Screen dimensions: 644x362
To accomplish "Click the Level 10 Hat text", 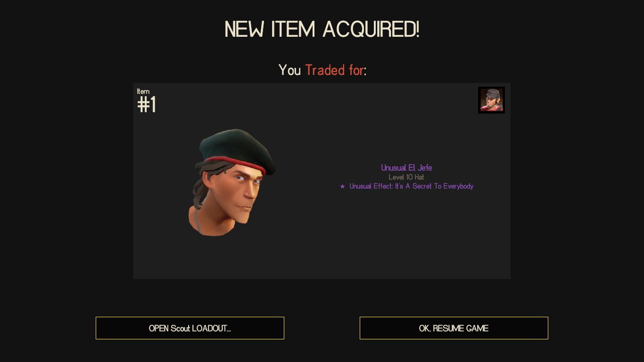I will 406,177.
